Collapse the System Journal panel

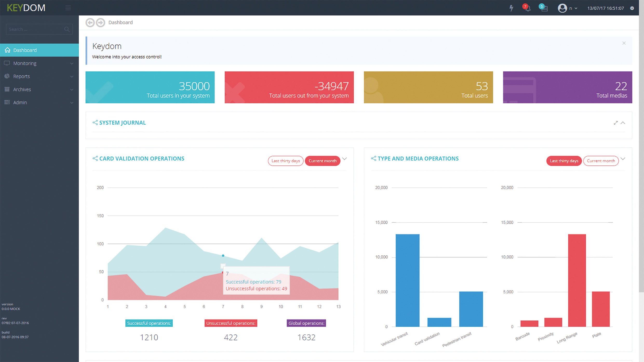tap(623, 123)
